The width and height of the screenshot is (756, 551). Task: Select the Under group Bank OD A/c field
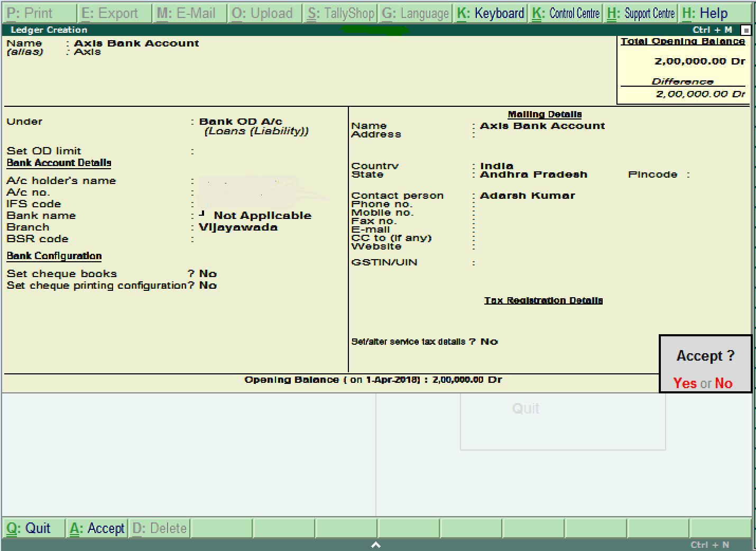tap(241, 121)
